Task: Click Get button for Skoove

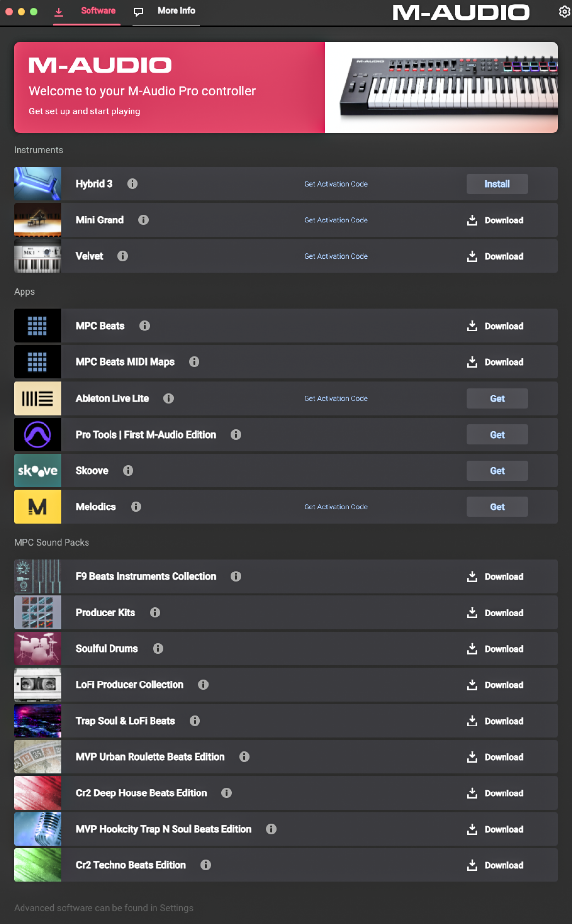Action: 497,471
